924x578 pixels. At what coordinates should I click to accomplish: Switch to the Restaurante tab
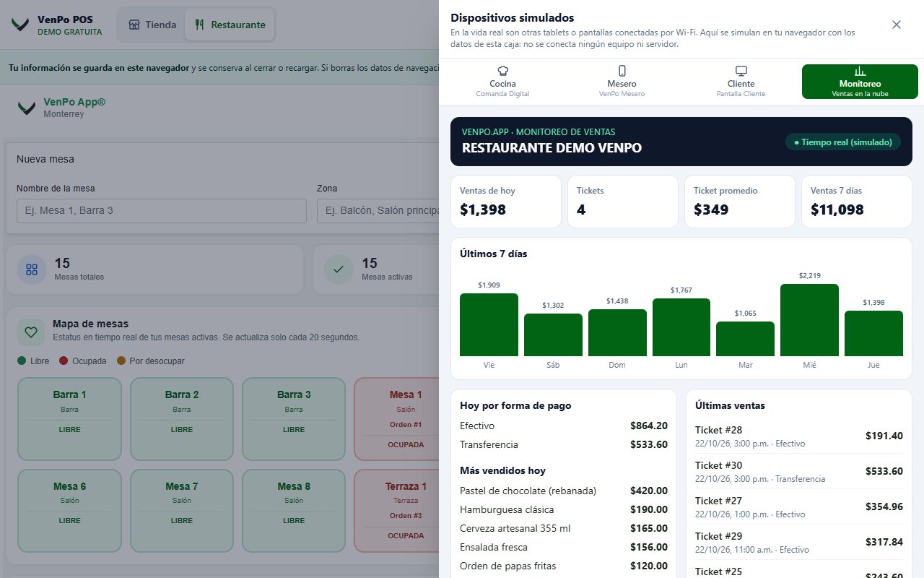click(x=230, y=25)
